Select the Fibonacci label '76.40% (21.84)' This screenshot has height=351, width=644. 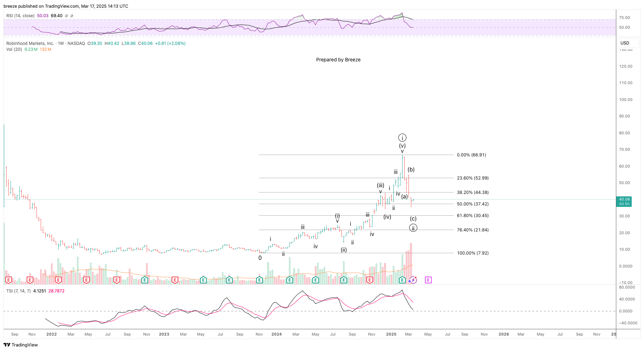[473, 230]
